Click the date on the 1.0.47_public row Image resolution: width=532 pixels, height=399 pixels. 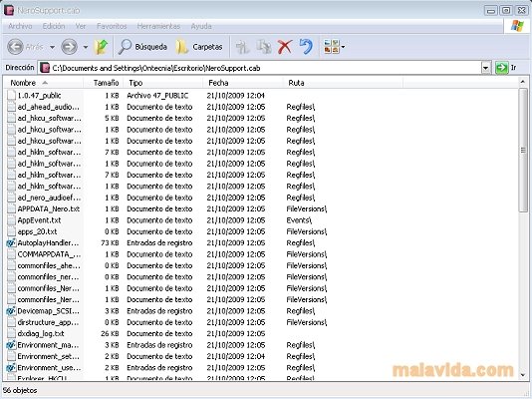pyautogui.click(x=235, y=96)
